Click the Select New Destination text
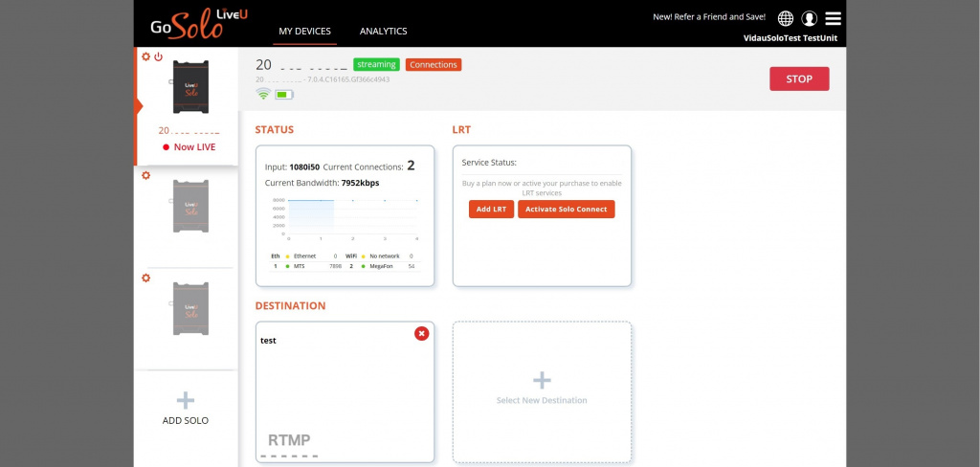The height and width of the screenshot is (467, 980). click(542, 400)
